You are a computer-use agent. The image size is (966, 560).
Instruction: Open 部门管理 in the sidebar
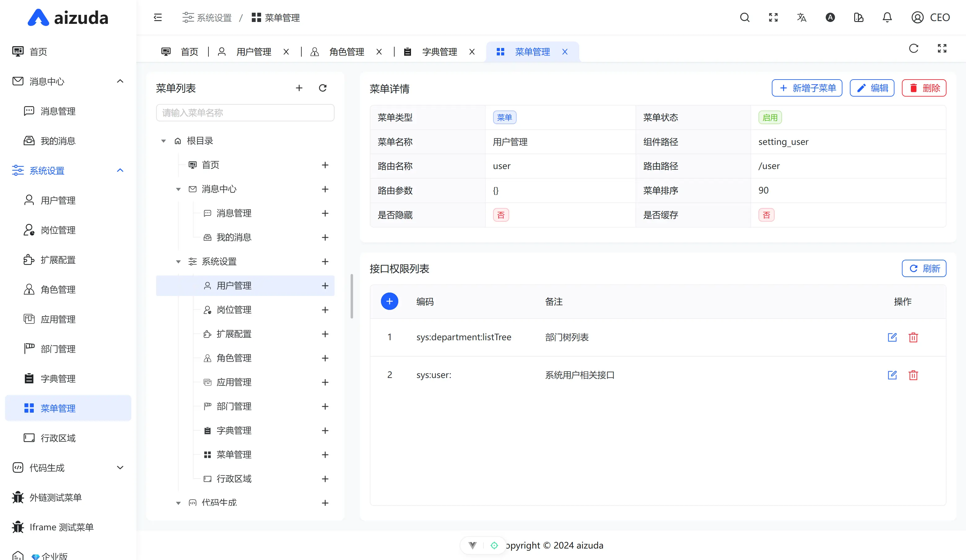point(68,349)
